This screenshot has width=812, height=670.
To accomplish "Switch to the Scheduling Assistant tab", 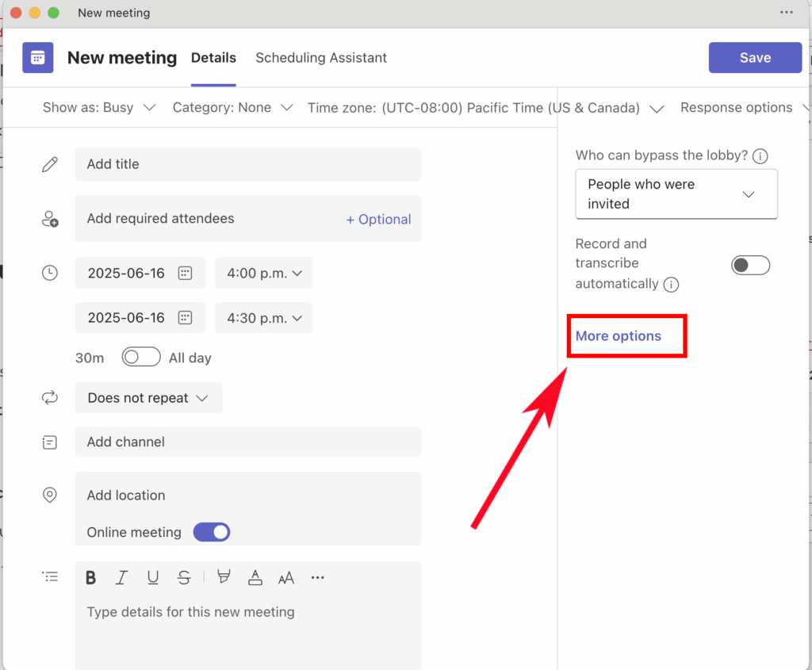I will click(321, 58).
